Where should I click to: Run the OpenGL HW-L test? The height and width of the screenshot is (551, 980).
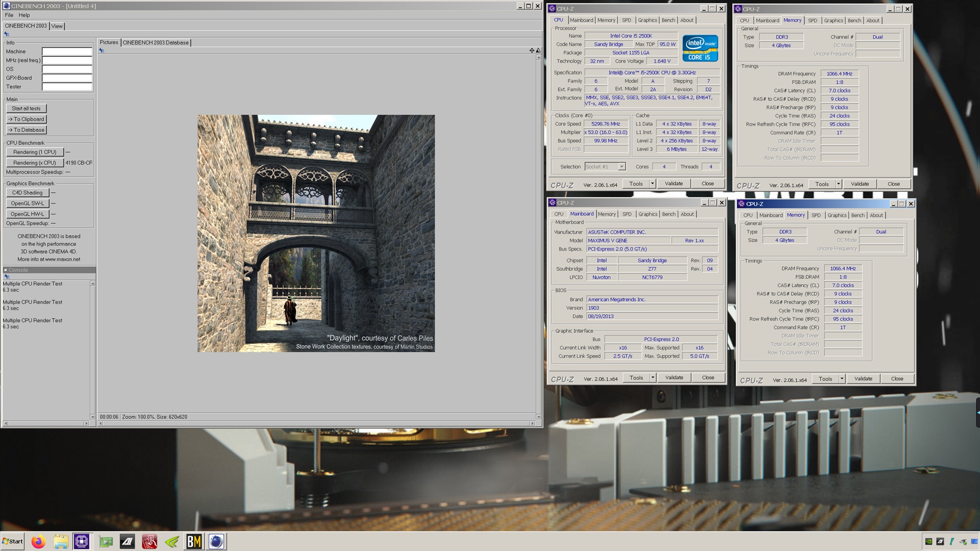click(27, 214)
